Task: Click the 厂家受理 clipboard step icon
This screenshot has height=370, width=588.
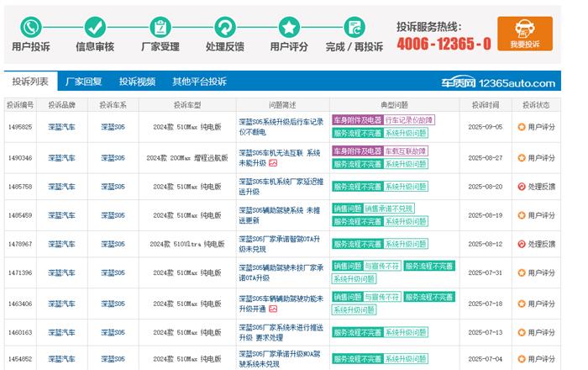Action: (160, 25)
